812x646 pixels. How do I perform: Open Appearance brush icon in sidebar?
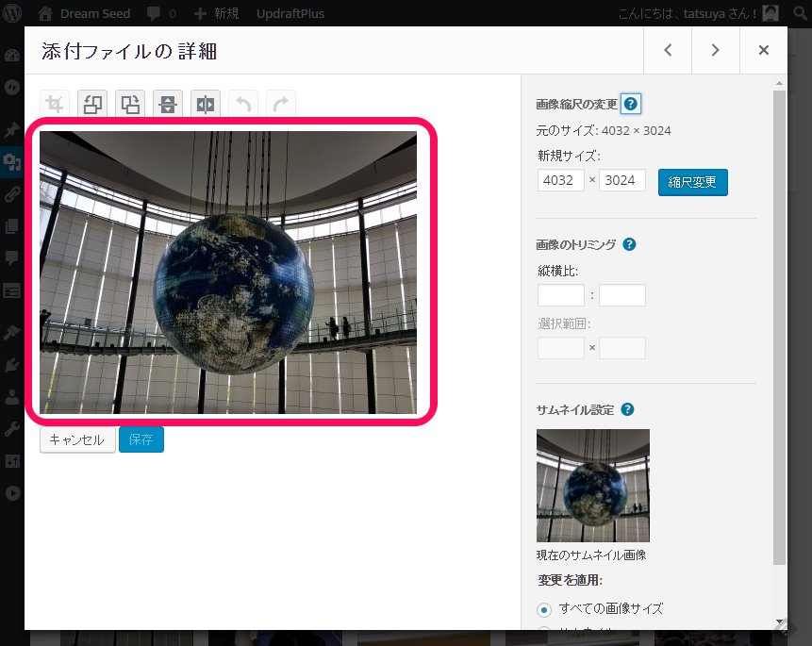coord(12,332)
